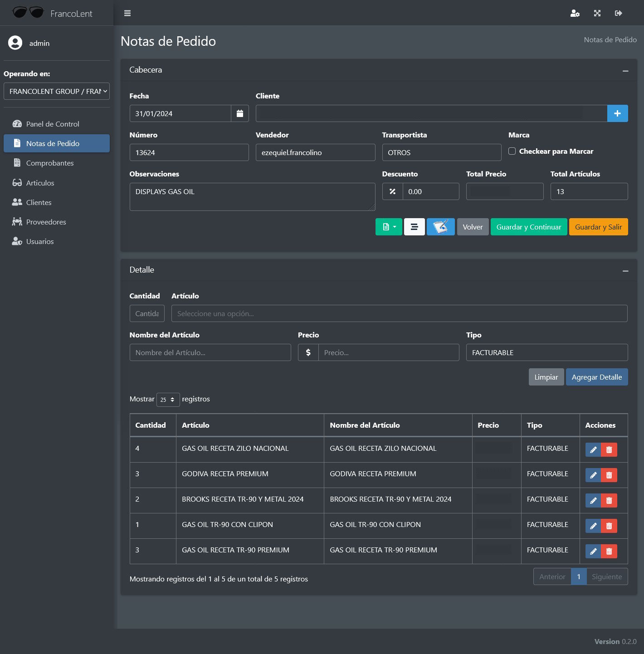Delete the GAS OIL TR-90 CON CLIPON row
The image size is (644, 654).
tap(609, 526)
